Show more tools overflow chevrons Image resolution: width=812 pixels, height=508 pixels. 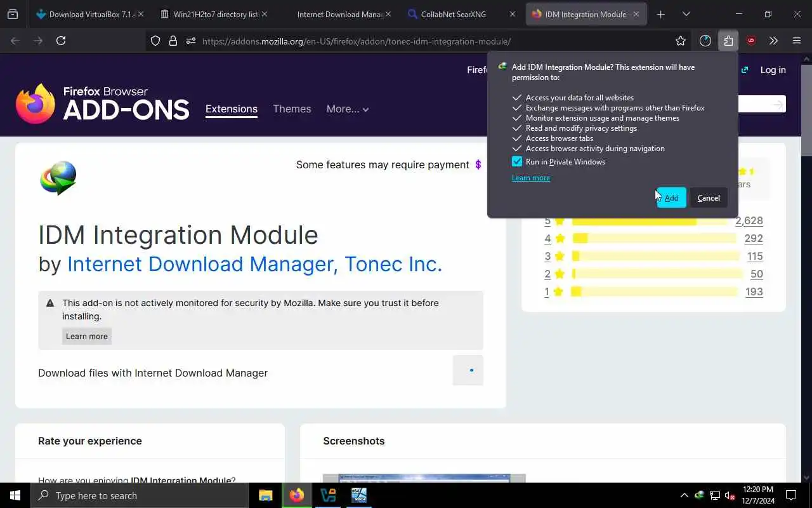tap(773, 41)
